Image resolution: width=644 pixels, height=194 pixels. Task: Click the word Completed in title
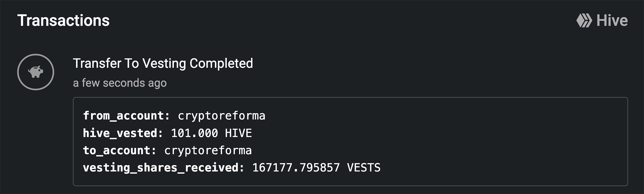221,63
